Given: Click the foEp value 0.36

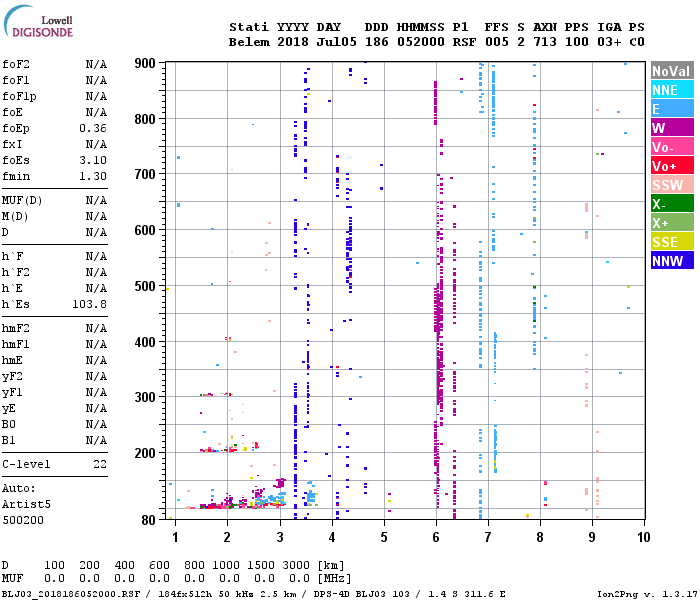Looking at the screenshot, I should (93, 129).
